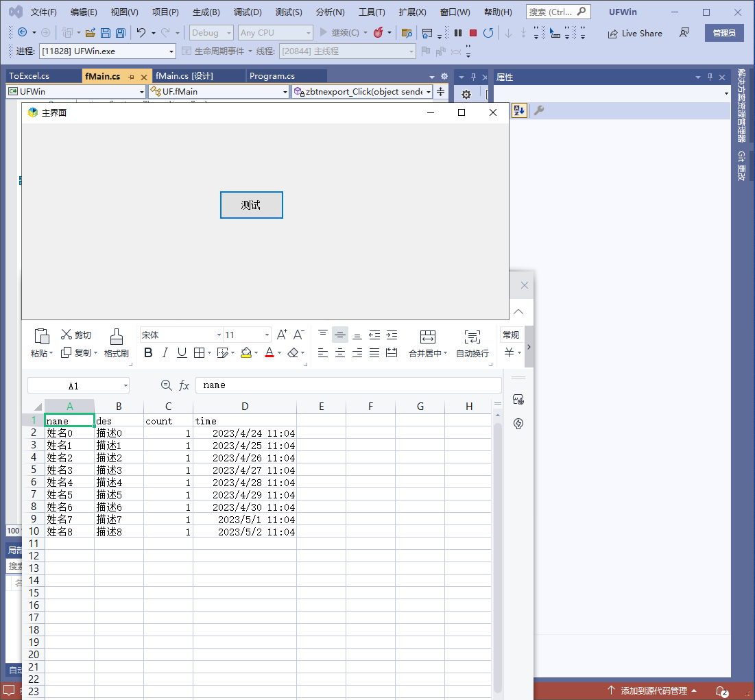Toggle vertical middle align
This screenshot has width=755, height=700.
click(x=340, y=335)
